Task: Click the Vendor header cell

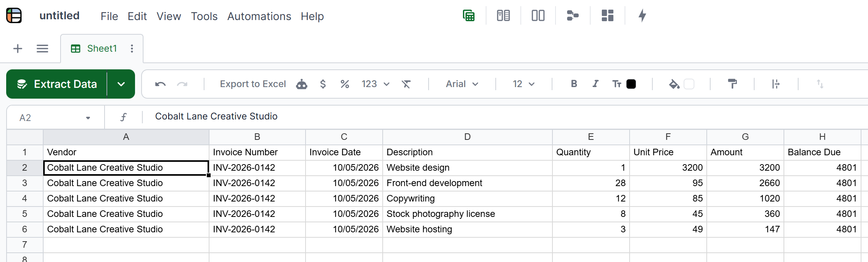Action: click(126, 153)
